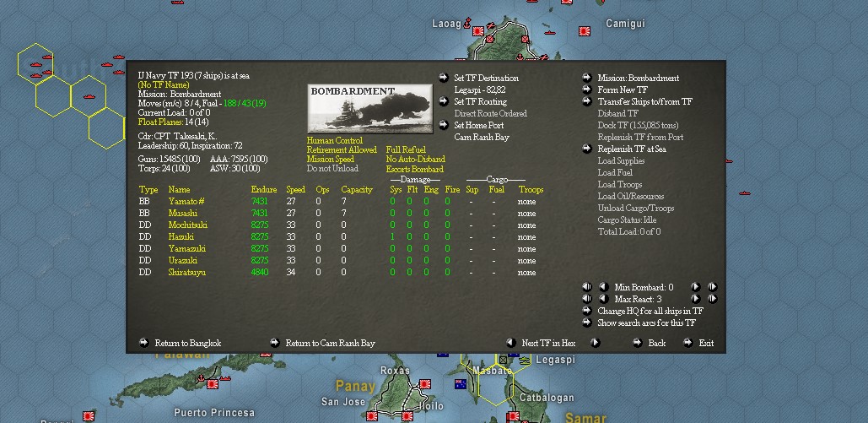Click the Speed column header
Screen dimensions: 868x423
(x=295, y=190)
